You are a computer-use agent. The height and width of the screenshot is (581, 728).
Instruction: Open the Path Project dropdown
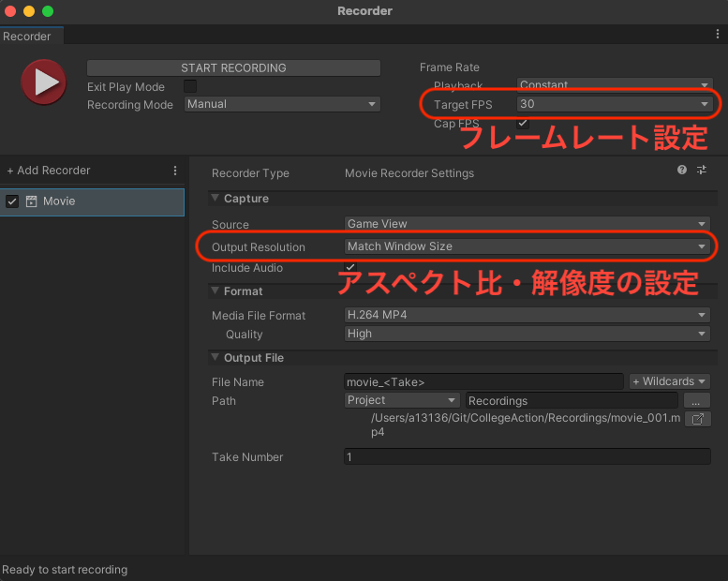click(x=402, y=400)
